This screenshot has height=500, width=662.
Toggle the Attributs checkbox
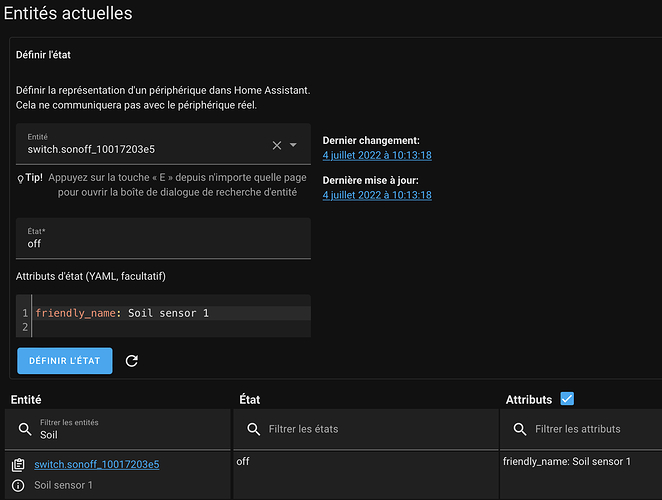click(567, 399)
